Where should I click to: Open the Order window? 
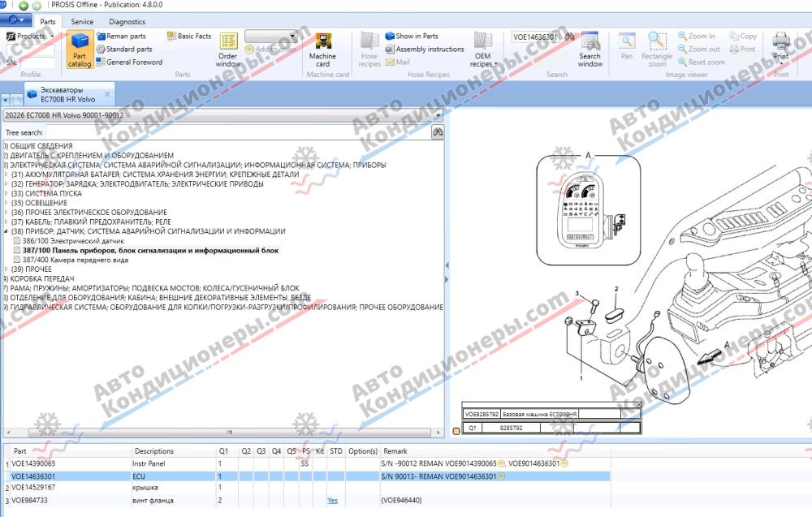228,50
